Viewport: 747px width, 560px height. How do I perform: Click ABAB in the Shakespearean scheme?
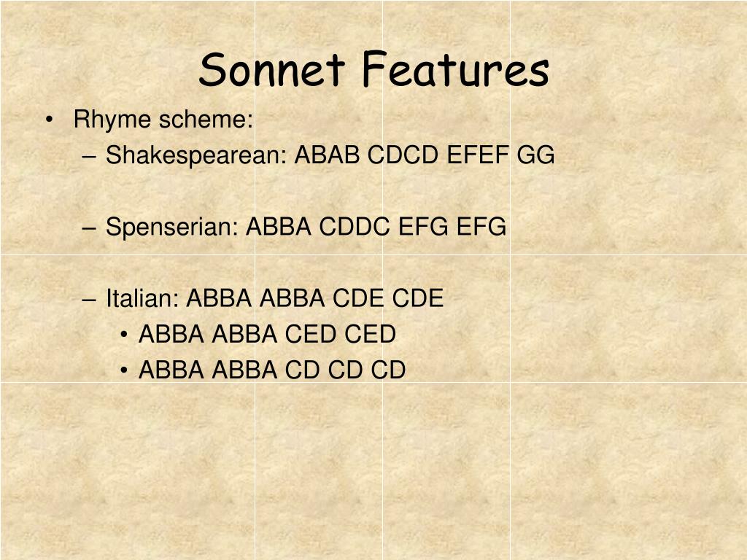point(327,155)
